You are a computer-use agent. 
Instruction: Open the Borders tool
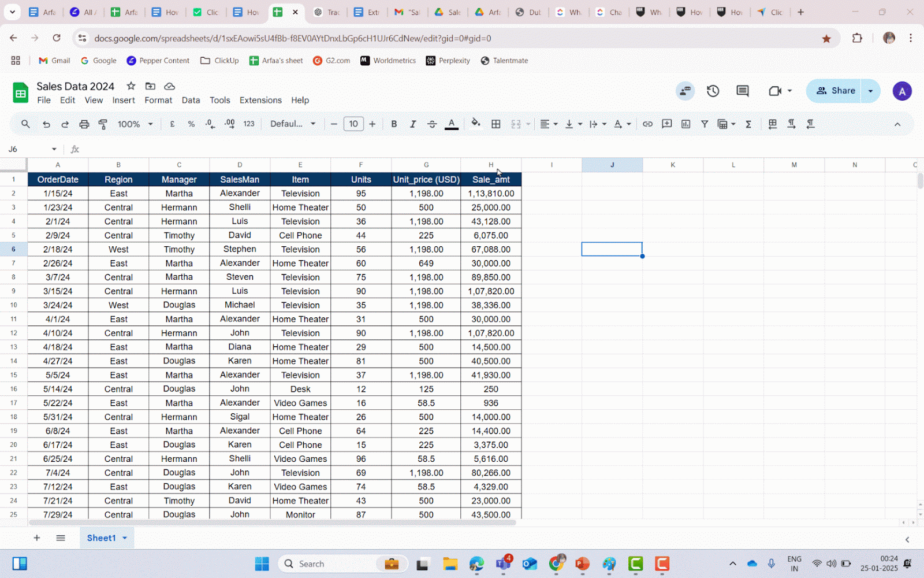coord(496,124)
